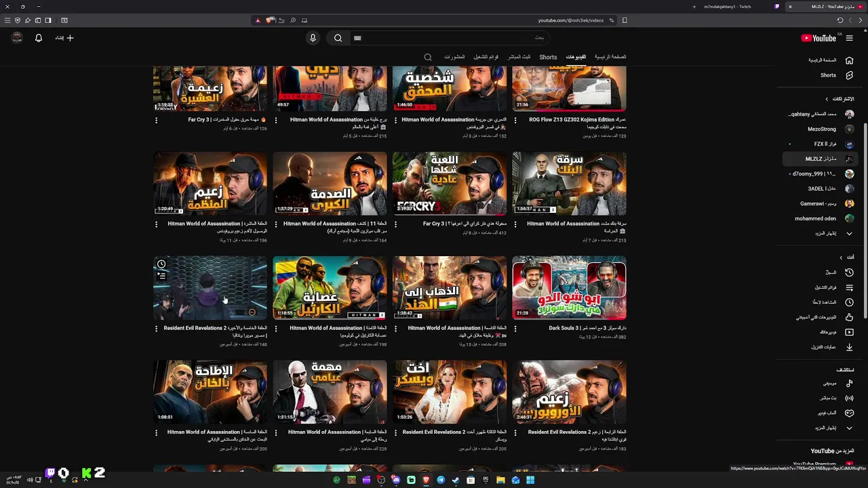The width and height of the screenshot is (868, 488).
Task: Select the Shorts channel tab
Action: [x=548, y=57]
